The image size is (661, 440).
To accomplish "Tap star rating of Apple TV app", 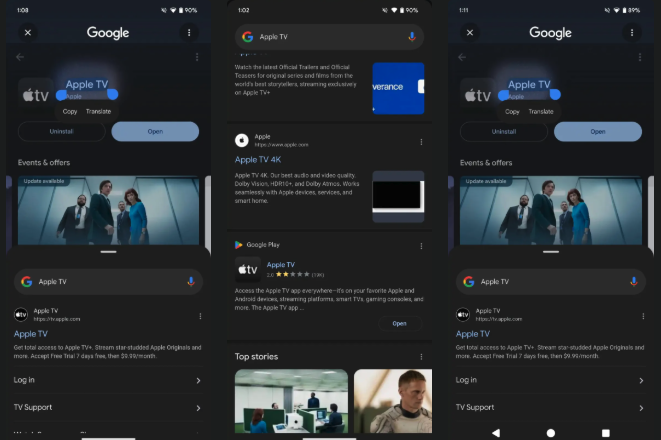I will (x=293, y=274).
